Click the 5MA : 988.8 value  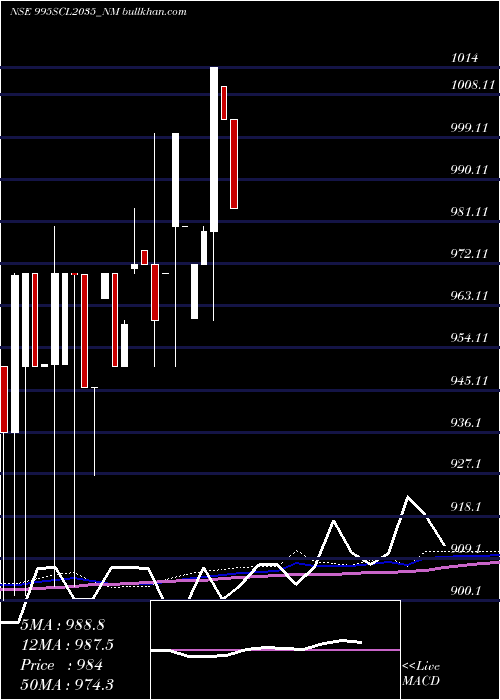[62, 625]
